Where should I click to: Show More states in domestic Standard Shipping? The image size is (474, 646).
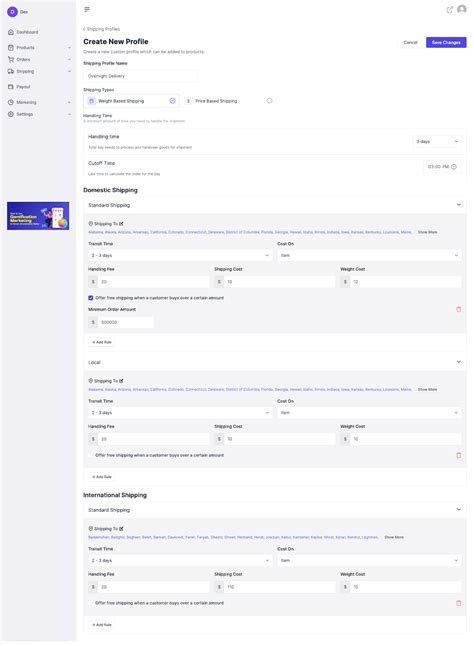click(427, 232)
